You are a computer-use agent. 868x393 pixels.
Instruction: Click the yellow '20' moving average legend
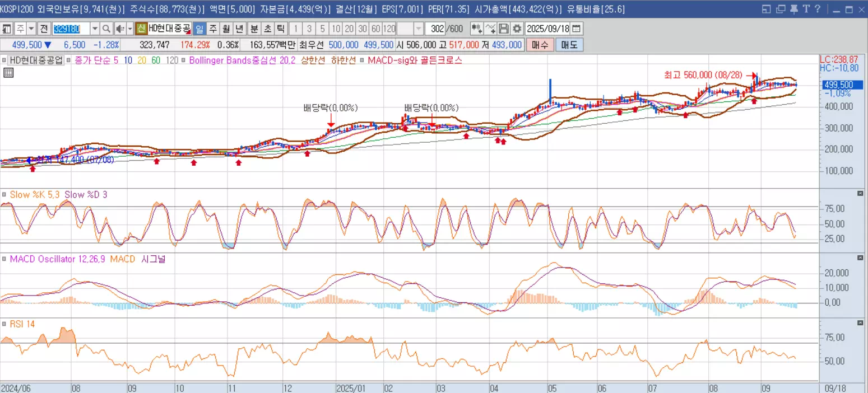pyautogui.click(x=142, y=60)
